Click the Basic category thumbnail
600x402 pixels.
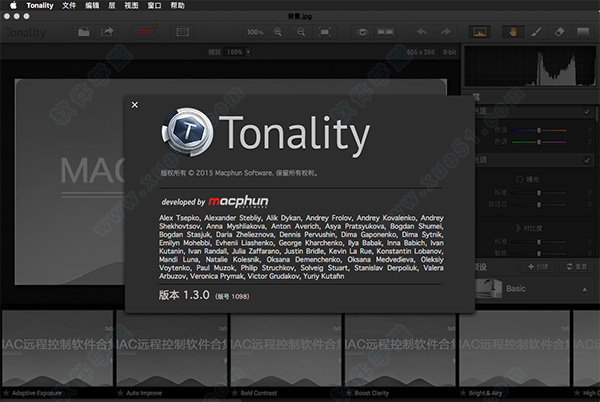click(x=489, y=288)
